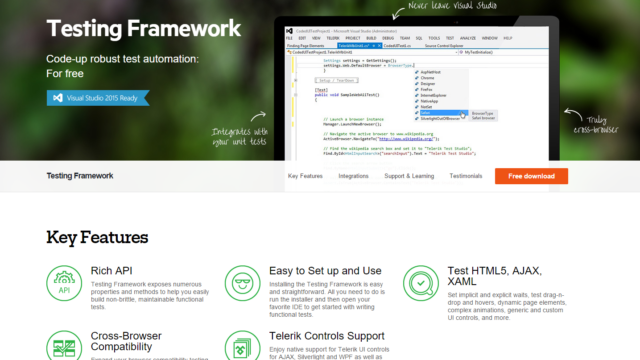Click the Visual Studio screenshot in hero
The width and height of the screenshot is (640, 360).
pos(416,93)
